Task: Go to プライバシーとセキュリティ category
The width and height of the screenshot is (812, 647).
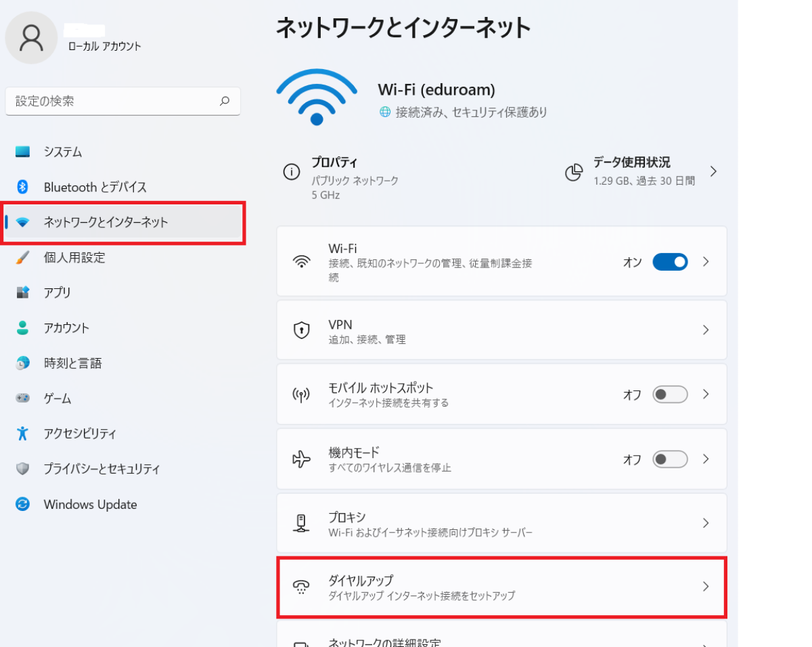Action: point(123,468)
